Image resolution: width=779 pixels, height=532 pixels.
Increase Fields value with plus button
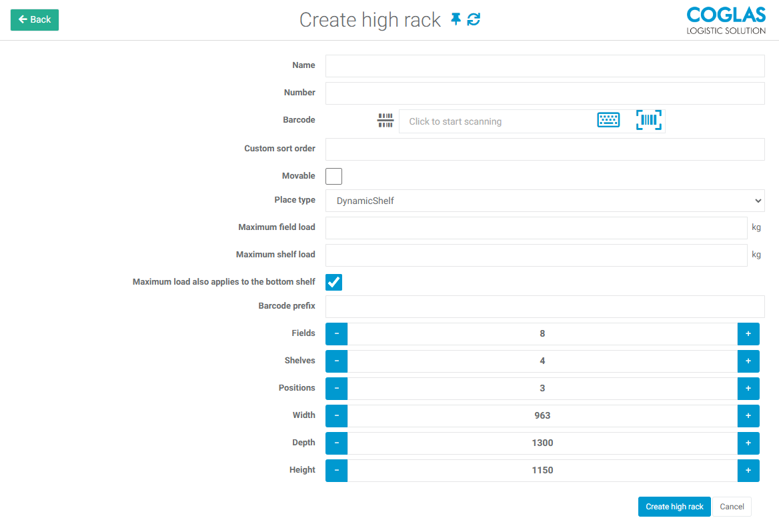[x=748, y=334]
